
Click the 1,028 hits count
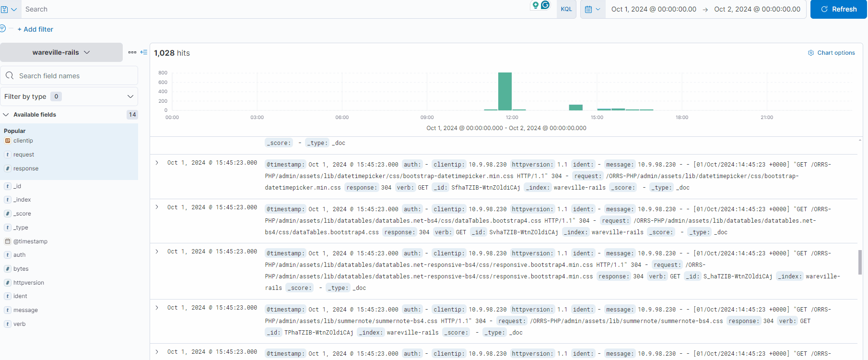click(172, 53)
